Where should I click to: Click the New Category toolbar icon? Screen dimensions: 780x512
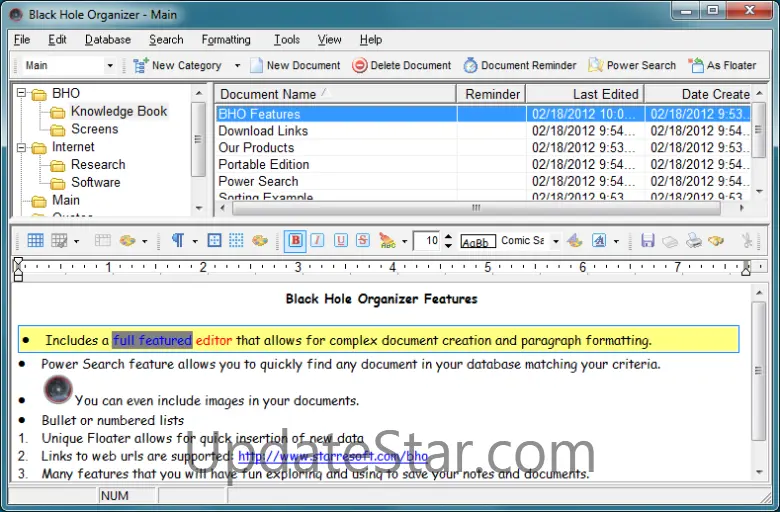(140, 66)
